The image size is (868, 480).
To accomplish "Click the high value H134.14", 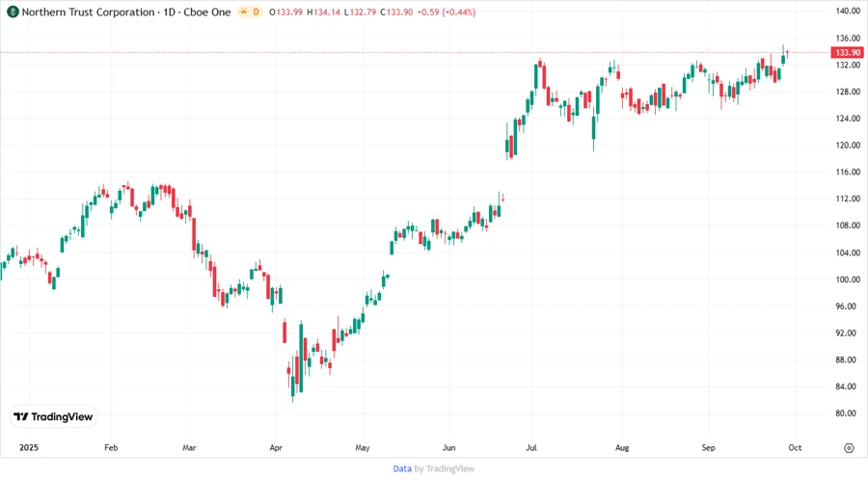I will [323, 13].
